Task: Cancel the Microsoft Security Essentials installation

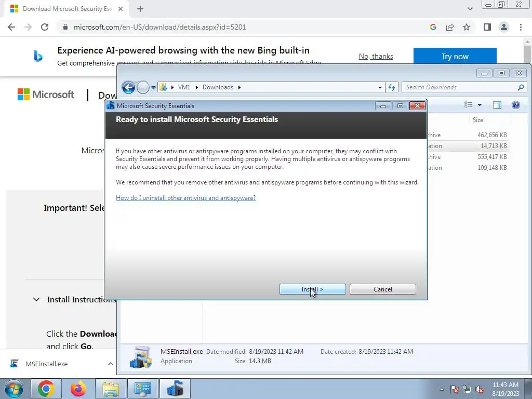Action: pyautogui.click(x=383, y=289)
